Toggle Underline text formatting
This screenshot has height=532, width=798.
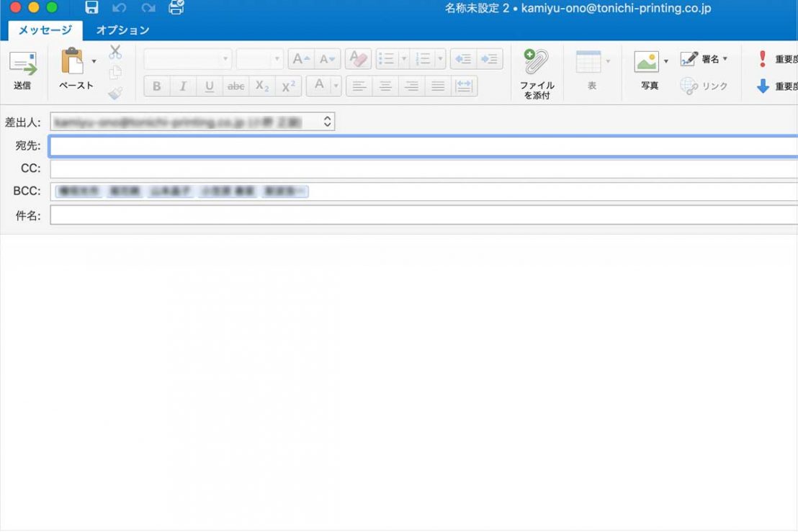coord(210,86)
